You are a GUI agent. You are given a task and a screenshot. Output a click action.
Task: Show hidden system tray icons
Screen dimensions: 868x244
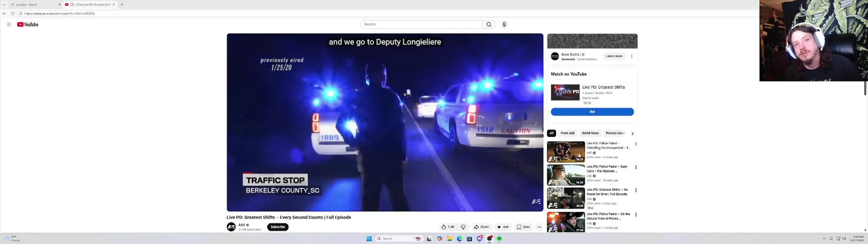coord(824,239)
